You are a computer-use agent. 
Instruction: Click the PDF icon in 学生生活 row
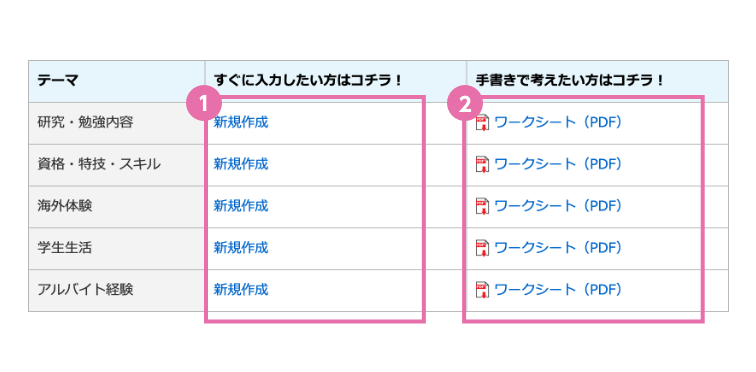point(483,248)
